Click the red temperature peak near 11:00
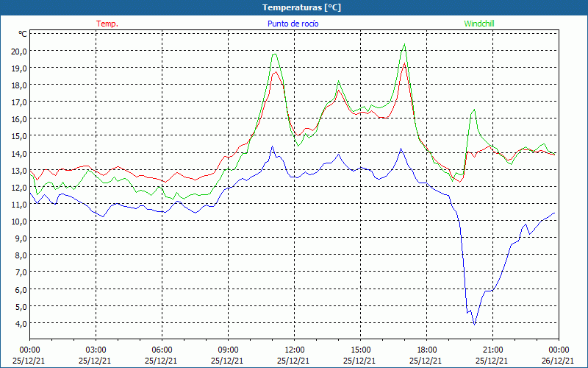 point(276,71)
